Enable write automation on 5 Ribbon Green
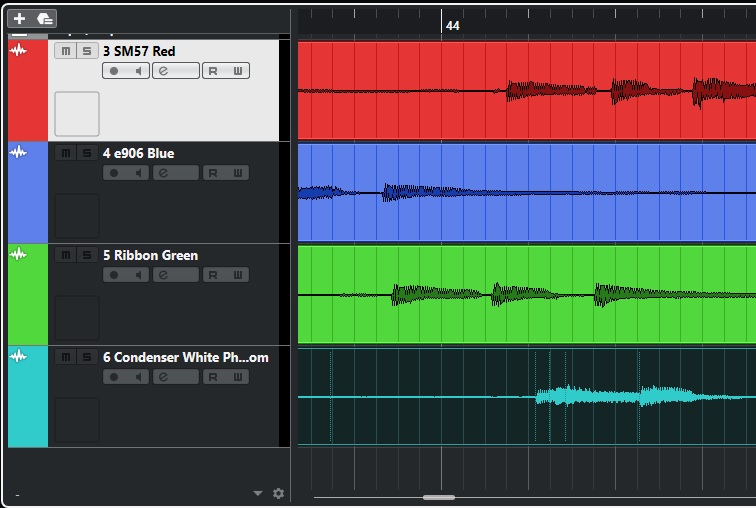The height and width of the screenshot is (508, 756). 238,275
